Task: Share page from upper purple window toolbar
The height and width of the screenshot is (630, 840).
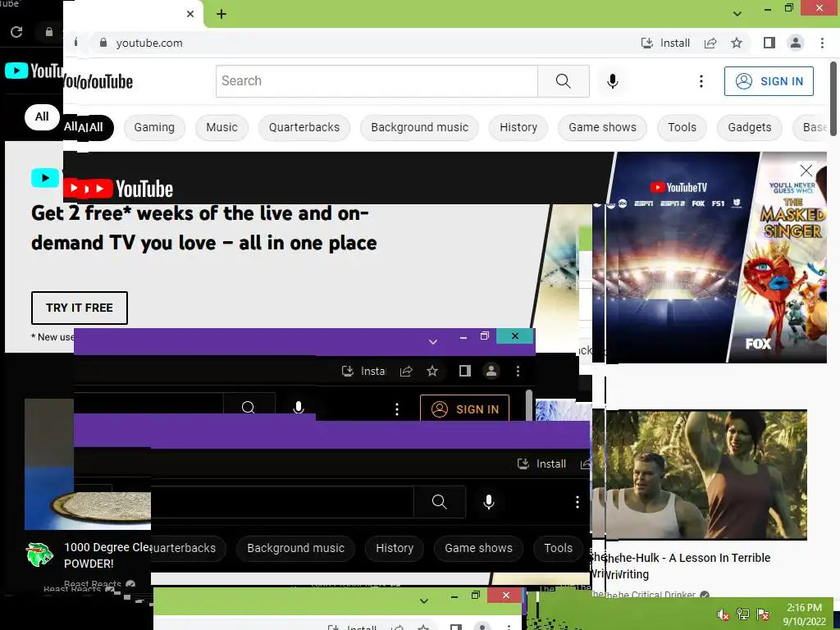Action: (406, 372)
